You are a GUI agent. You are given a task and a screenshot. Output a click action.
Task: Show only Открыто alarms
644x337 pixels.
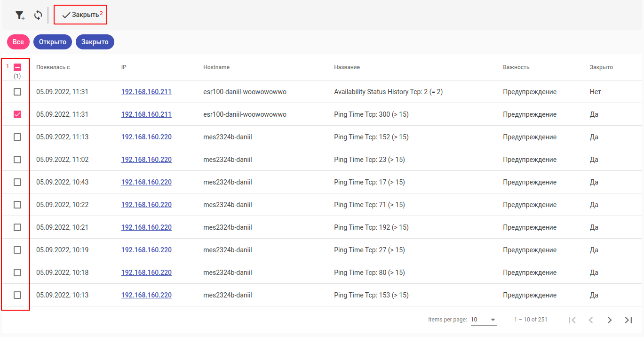point(53,42)
